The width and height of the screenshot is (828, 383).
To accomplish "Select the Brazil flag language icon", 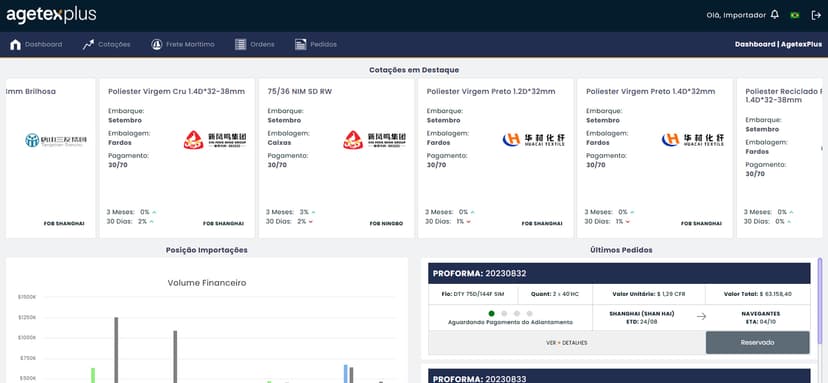I will [x=795, y=15].
